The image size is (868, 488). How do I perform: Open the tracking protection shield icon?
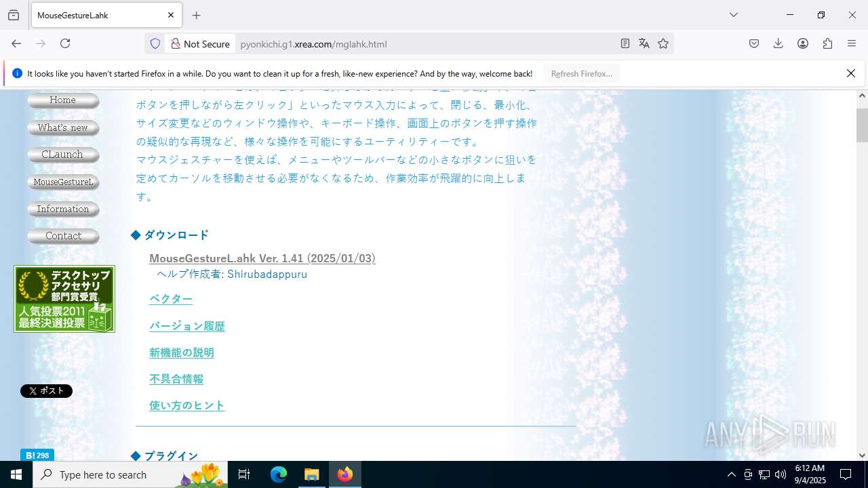point(155,43)
